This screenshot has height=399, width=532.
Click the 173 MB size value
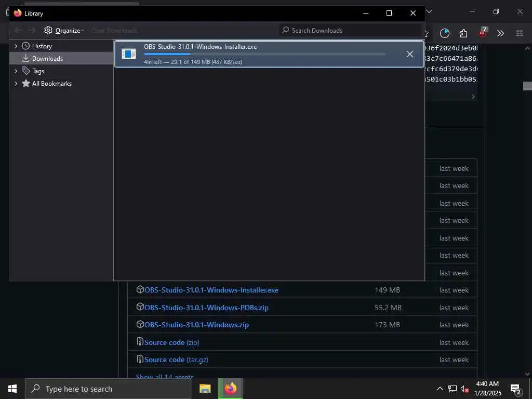(388, 325)
